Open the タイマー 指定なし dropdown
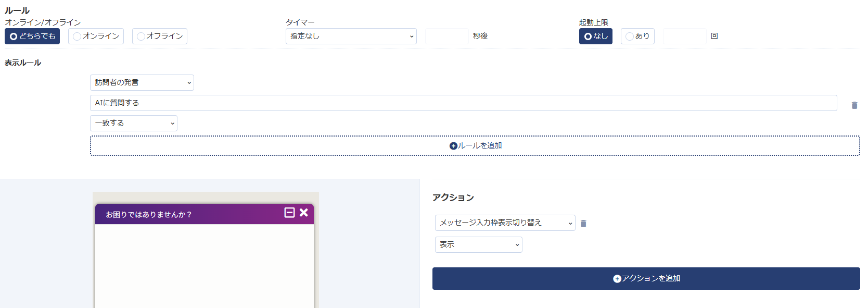Image resolution: width=868 pixels, height=308 pixels. click(351, 36)
